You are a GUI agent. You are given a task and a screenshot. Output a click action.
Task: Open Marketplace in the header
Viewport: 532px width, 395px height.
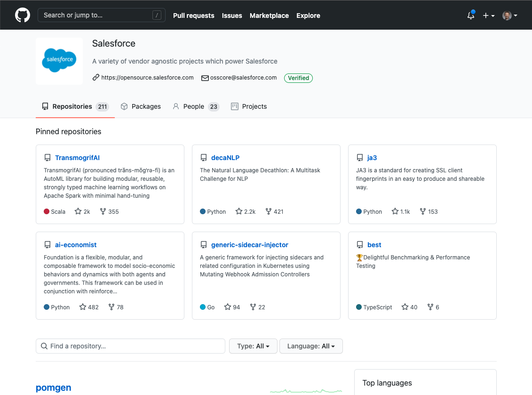click(x=270, y=16)
